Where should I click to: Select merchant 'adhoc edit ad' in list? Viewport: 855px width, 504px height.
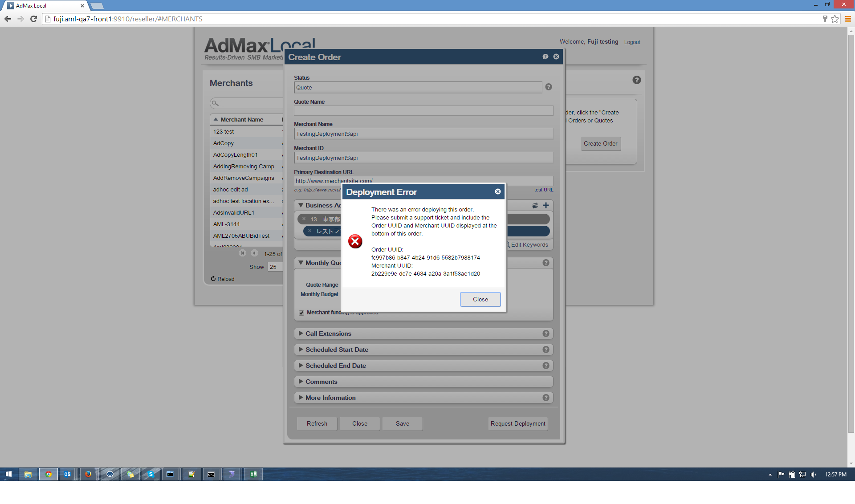pyautogui.click(x=246, y=189)
